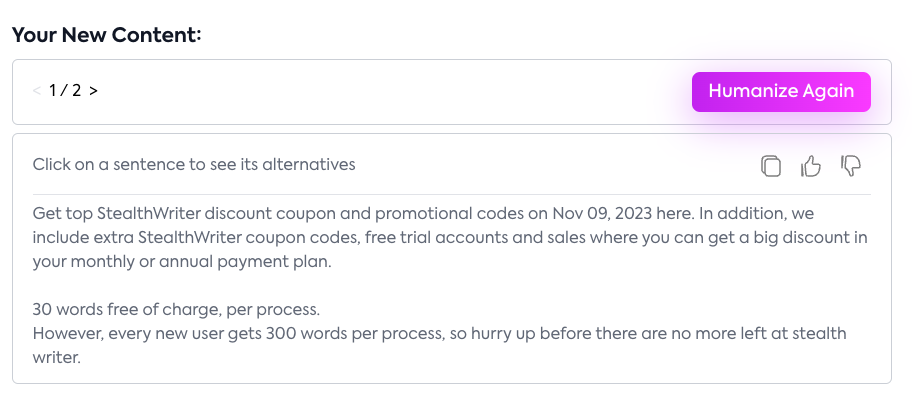Go to previous version with left arrow

click(x=37, y=91)
